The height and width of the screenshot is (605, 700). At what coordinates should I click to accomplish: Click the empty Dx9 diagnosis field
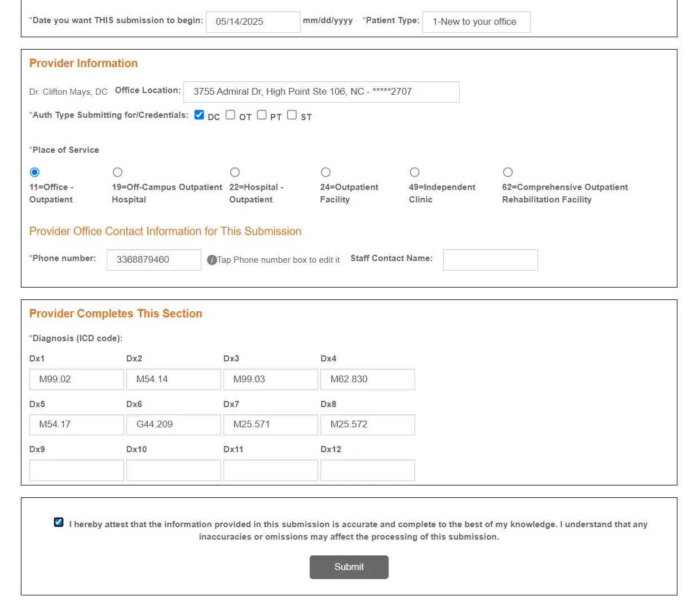pos(77,470)
